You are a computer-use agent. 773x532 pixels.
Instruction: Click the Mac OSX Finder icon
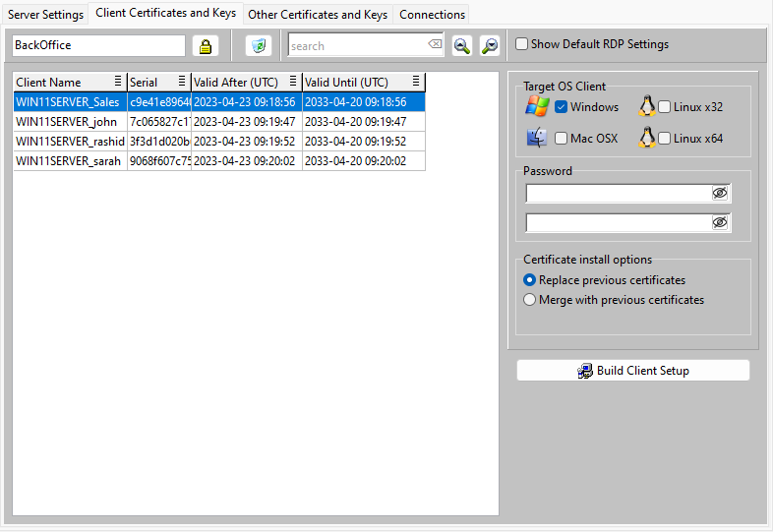coord(537,139)
